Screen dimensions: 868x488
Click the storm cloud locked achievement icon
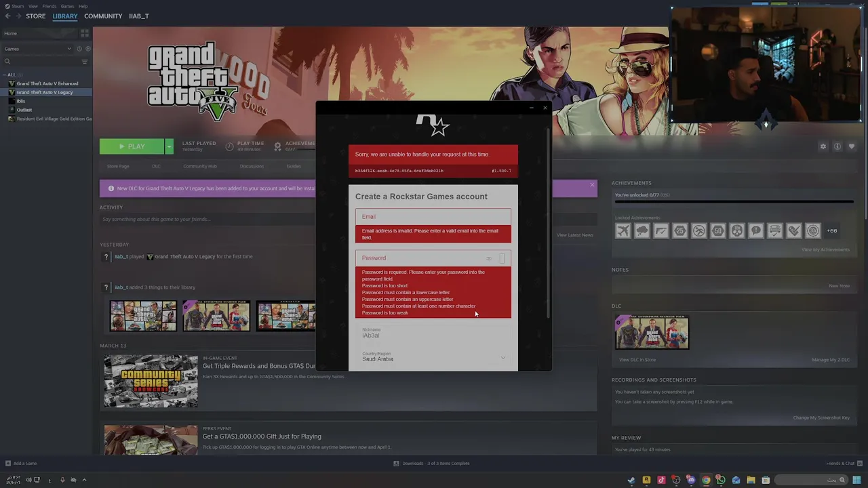point(642,230)
